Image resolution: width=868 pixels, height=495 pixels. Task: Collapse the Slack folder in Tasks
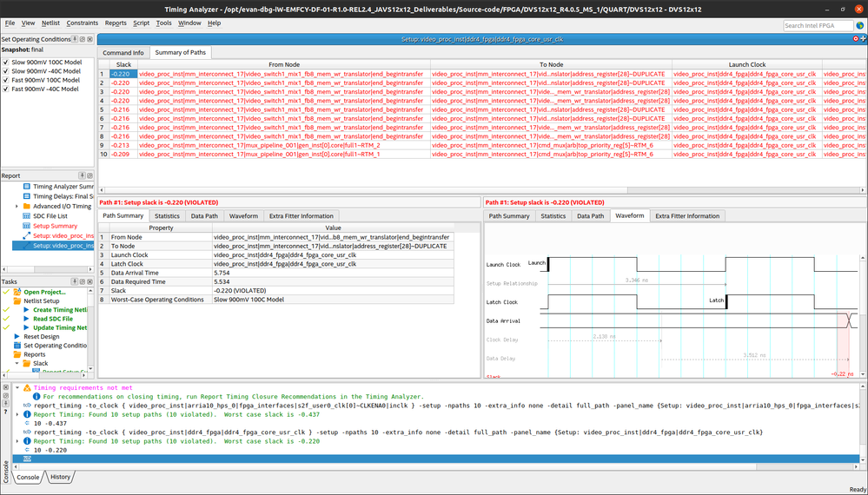[x=17, y=363]
